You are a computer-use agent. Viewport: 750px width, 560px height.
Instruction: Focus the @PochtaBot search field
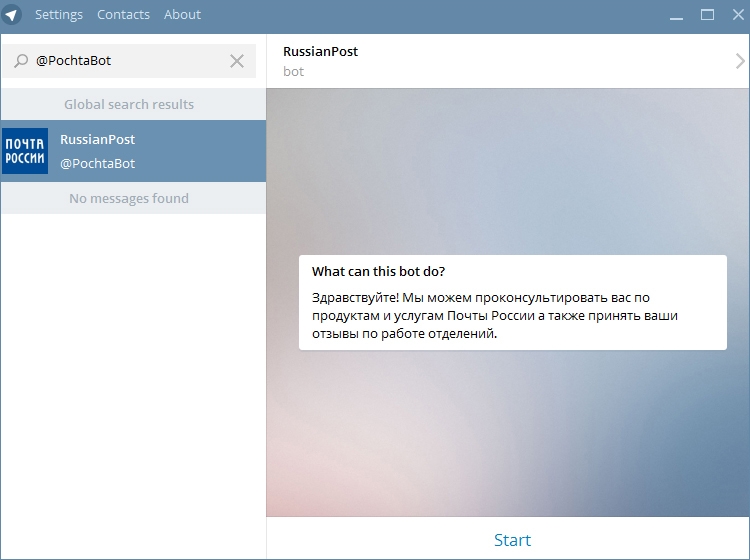click(x=129, y=61)
